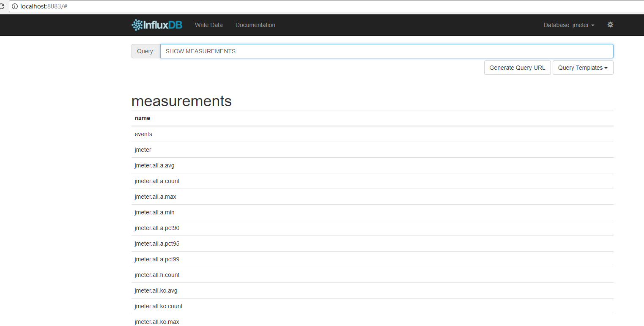
Task: Select the jmeter.all.a.avg row
Action: click(x=372, y=165)
